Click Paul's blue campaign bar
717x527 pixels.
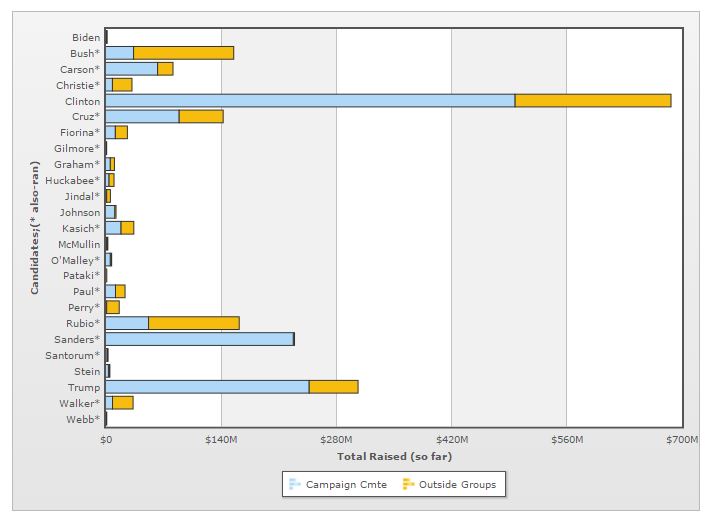(x=110, y=291)
